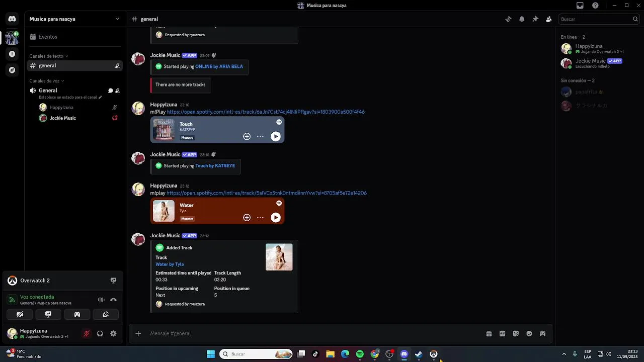Toggle the member list visibility

[549, 19]
